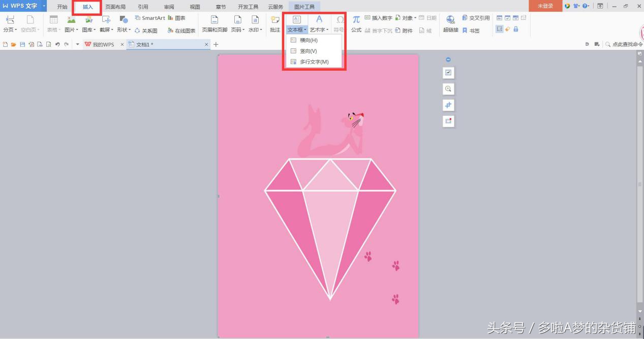Expand the 艺术字 (WordArt) dropdown

[319, 29]
